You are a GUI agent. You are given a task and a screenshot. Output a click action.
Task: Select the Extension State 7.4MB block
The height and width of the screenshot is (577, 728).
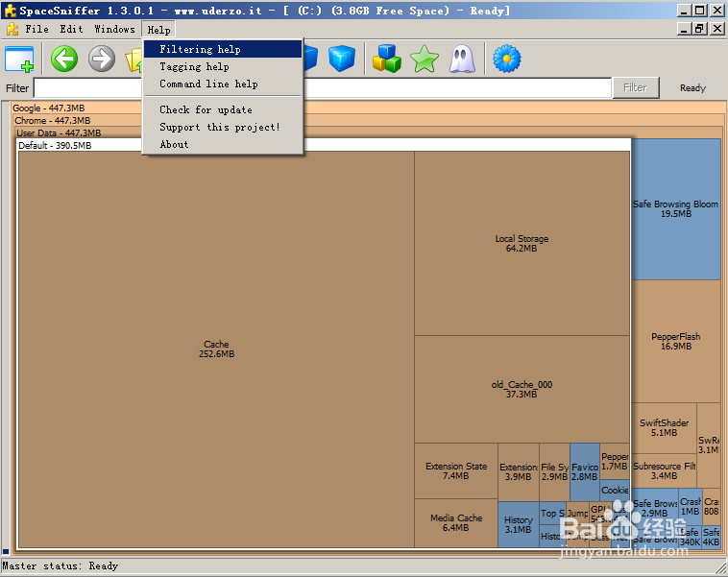coord(456,470)
